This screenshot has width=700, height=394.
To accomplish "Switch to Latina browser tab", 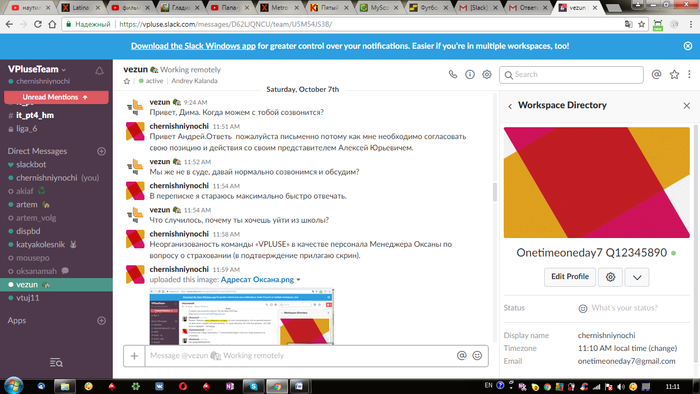I will [x=80, y=7].
